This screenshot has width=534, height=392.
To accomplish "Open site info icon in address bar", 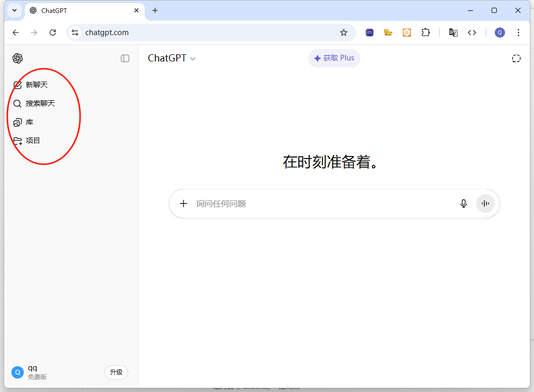I will click(75, 33).
